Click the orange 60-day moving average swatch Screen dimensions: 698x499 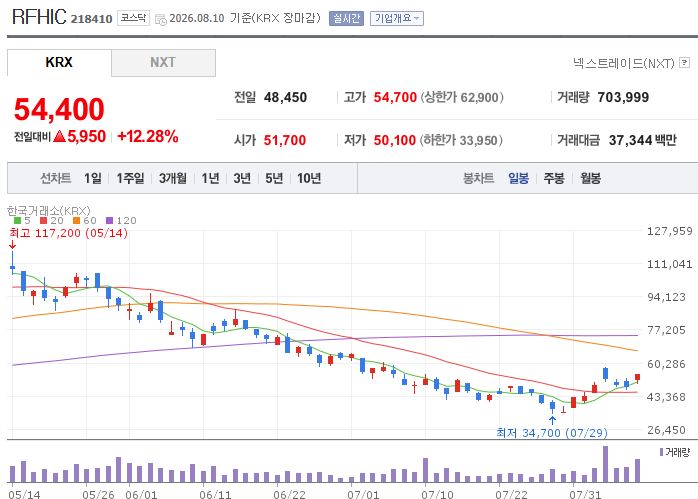(x=77, y=220)
